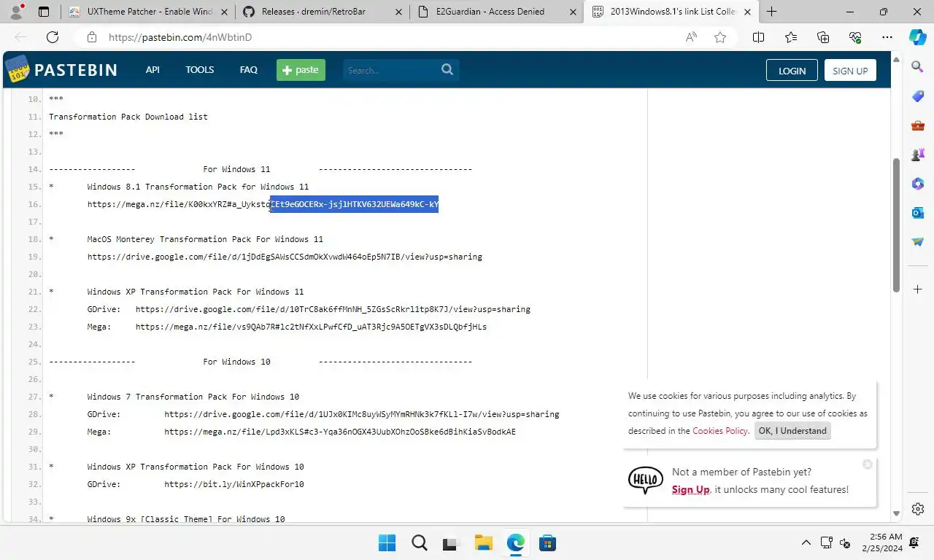Open the Favorites list icon
The image size is (934, 560).
coord(791,37)
